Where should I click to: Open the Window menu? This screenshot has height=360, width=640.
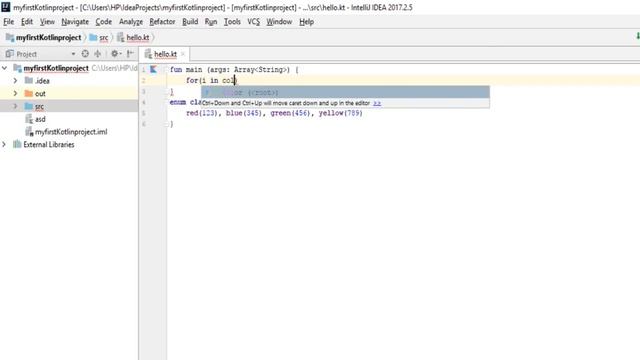[x=279, y=22]
